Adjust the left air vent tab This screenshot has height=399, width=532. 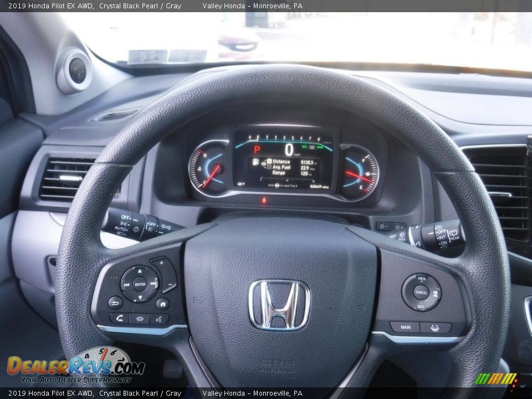70,178
